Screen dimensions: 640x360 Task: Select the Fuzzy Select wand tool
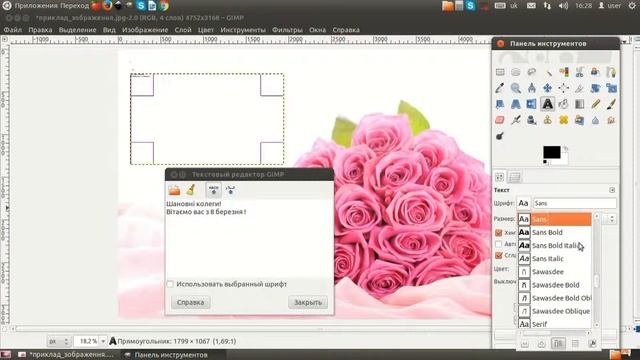click(548, 72)
